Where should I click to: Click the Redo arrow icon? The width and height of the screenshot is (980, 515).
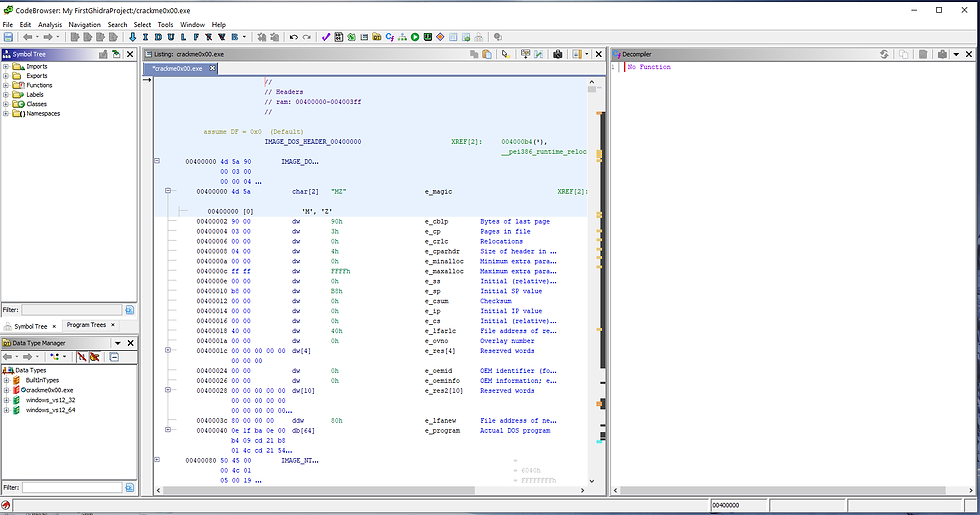click(x=307, y=37)
